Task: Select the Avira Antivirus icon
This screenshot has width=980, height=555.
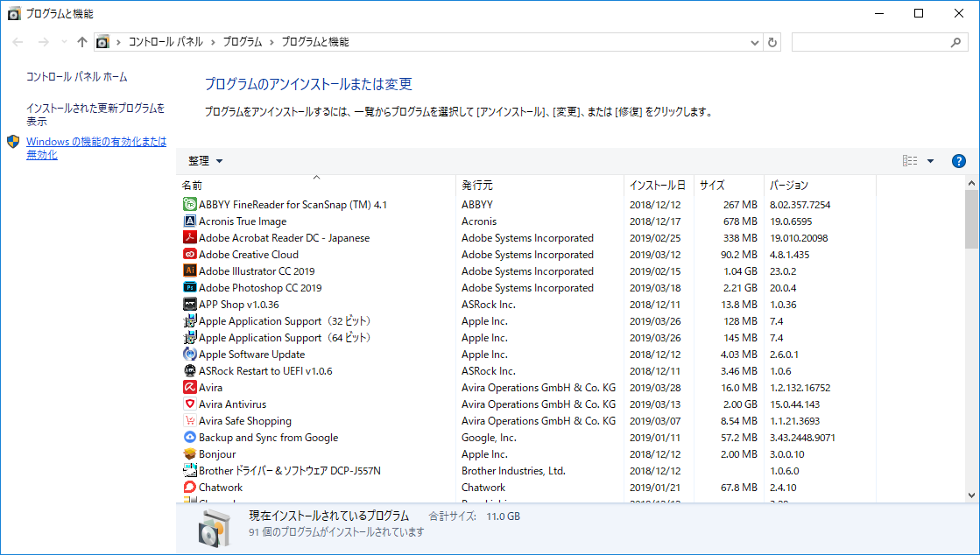Action: 190,404
